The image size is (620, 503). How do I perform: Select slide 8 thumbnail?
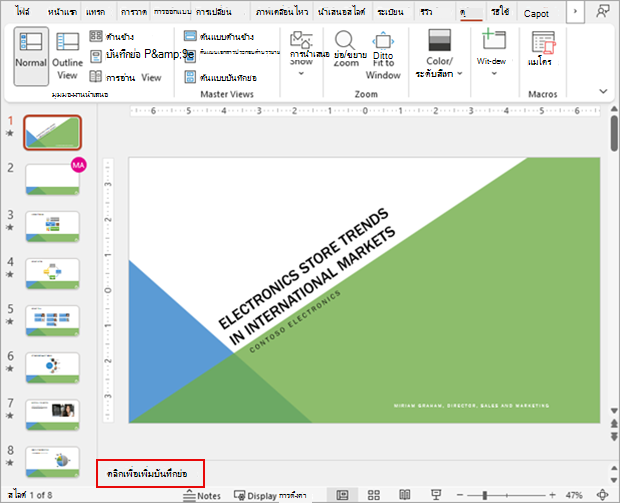point(53,462)
